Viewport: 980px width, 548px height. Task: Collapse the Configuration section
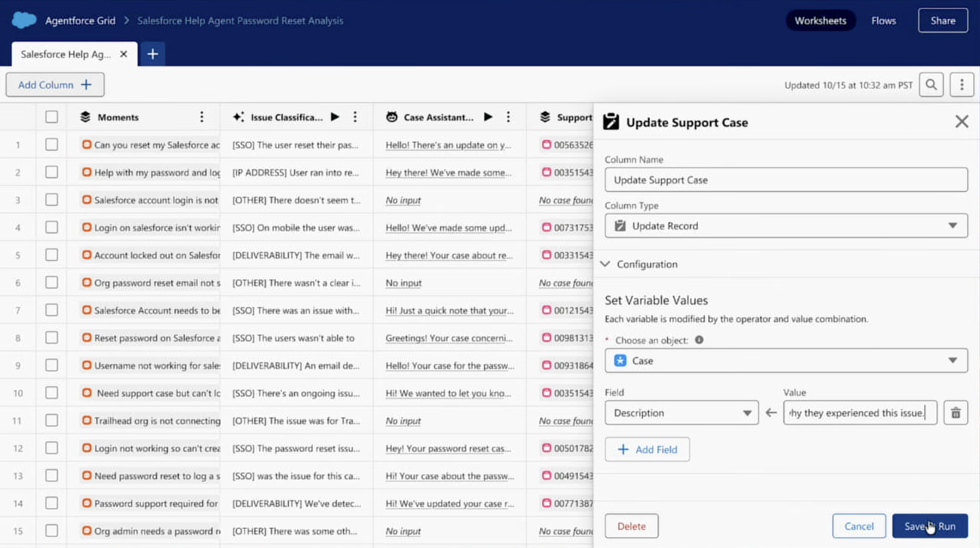coord(606,264)
